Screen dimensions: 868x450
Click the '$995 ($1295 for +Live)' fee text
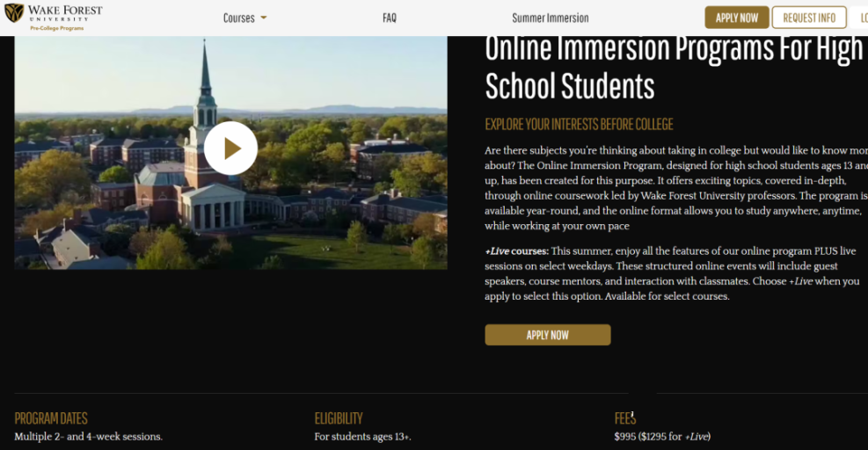tap(662, 437)
